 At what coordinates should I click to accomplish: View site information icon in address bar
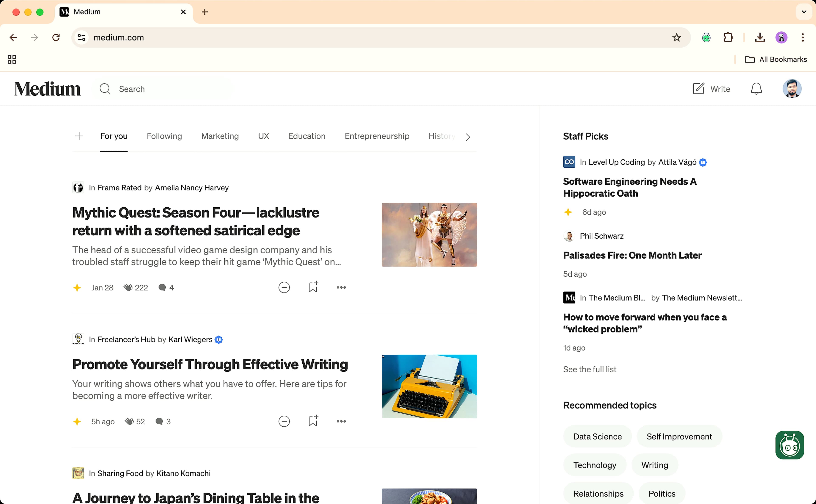tap(82, 37)
